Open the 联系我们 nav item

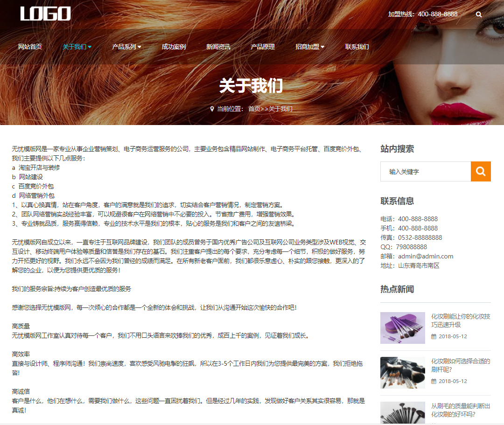357,47
